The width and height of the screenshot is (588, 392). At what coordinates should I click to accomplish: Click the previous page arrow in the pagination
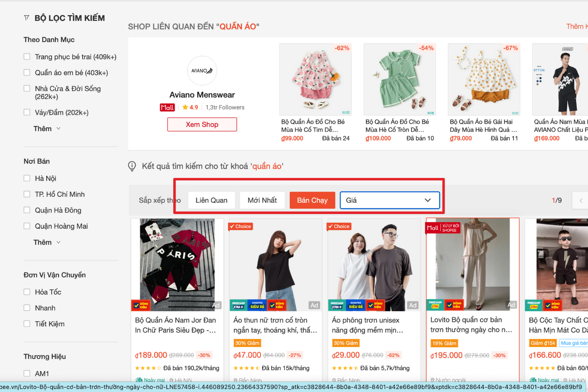581,200
